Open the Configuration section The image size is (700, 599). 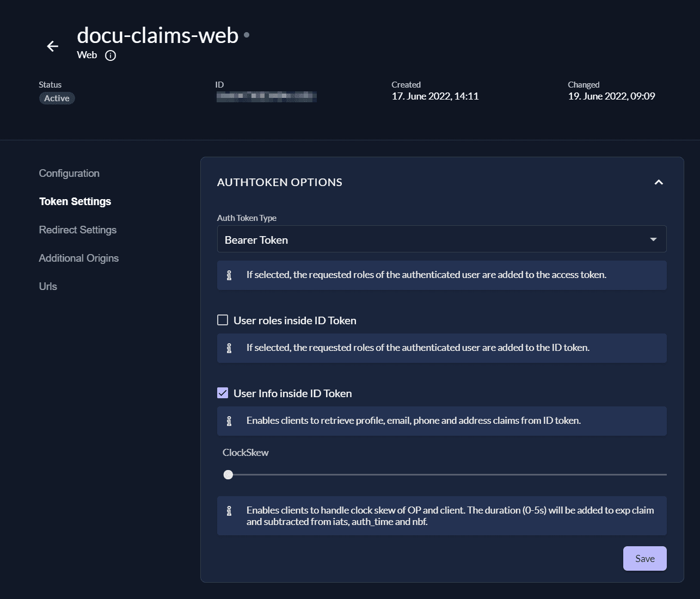(69, 174)
